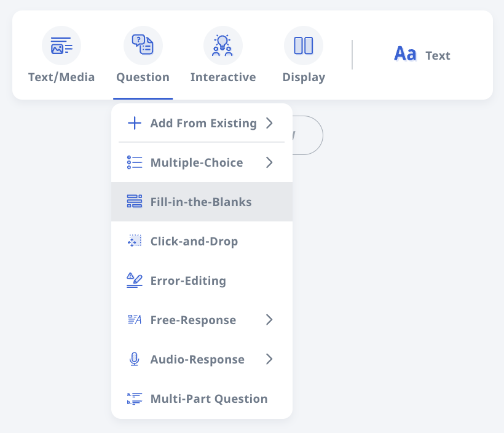The height and width of the screenshot is (433, 504).
Task: Click the Display columns icon
Action: point(304,46)
